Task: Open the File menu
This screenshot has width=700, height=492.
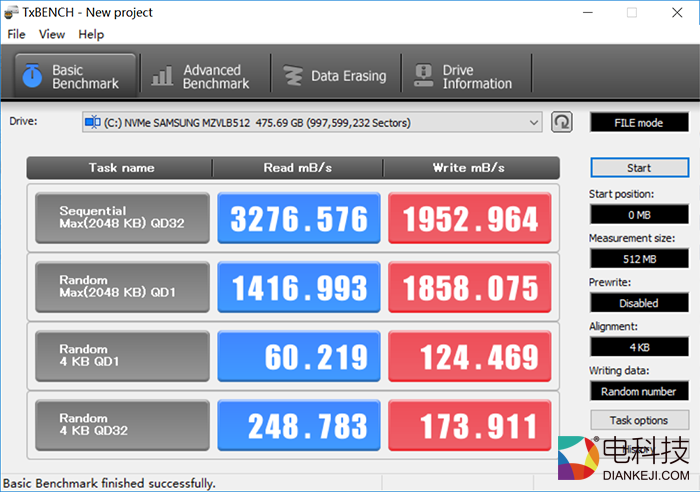Action: pyautogui.click(x=16, y=34)
